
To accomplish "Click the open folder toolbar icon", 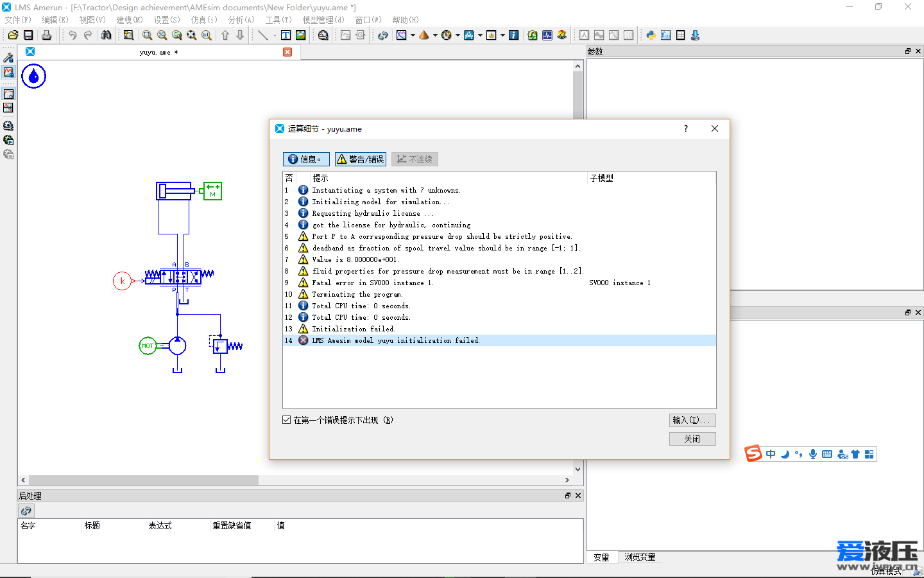I will [13, 35].
